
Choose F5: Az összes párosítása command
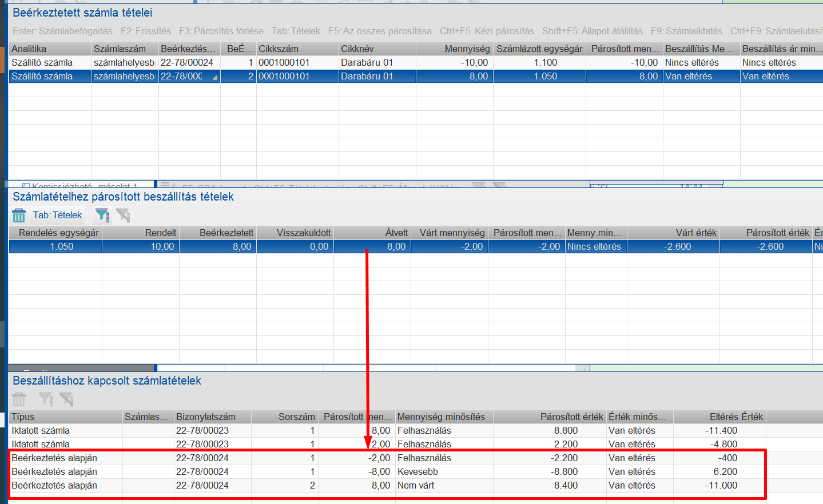(380, 31)
